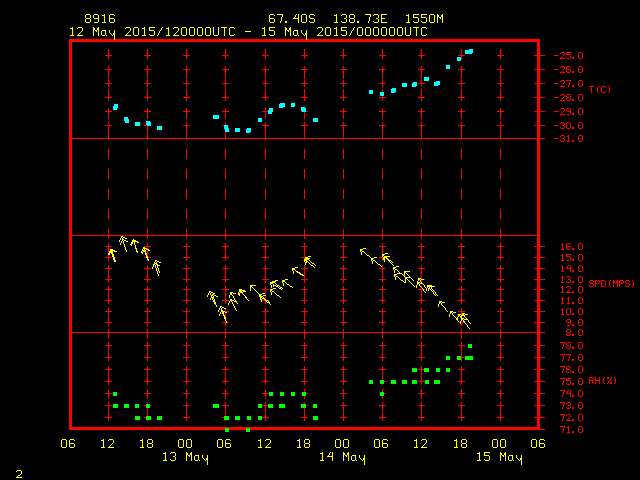
Task: Pick the 77.0 humidity axis label
Action: coord(572,358)
